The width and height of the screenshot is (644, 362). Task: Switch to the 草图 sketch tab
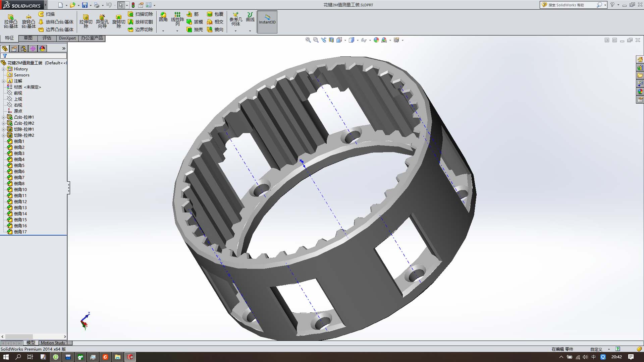(28, 38)
